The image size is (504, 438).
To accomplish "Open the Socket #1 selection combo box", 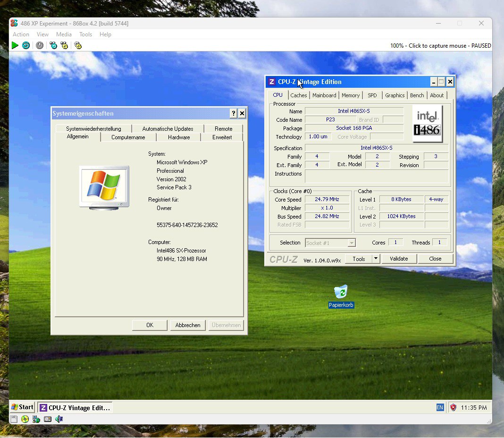I will pyautogui.click(x=330, y=243).
